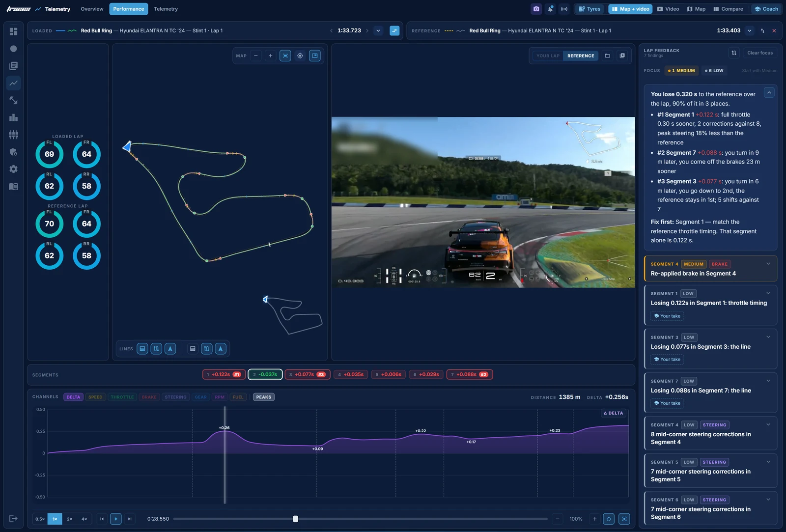Click the camera screenshot icon in header
Screen dimensions: 786x532
536,9
